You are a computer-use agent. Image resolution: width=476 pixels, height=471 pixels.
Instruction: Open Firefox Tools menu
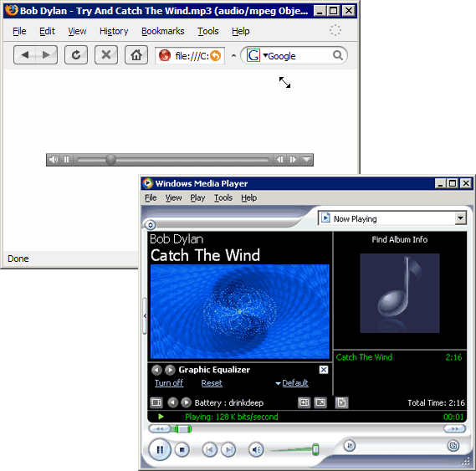click(x=208, y=31)
